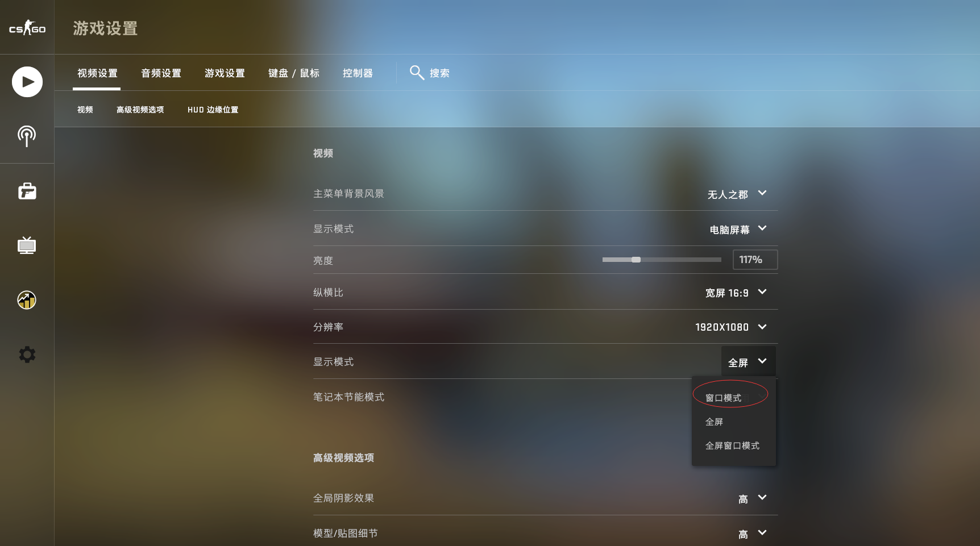Switch to the 音频设置 tab

point(161,73)
